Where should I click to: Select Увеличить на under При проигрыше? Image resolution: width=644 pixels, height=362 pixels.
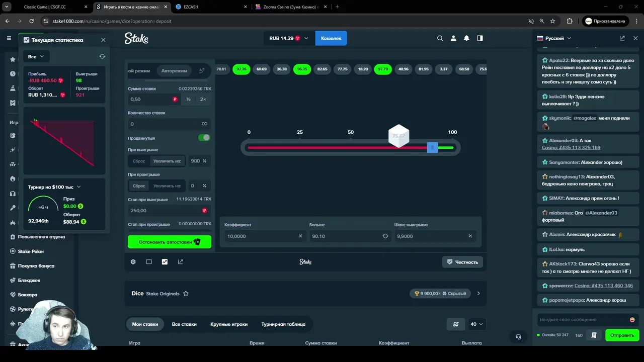point(167,186)
